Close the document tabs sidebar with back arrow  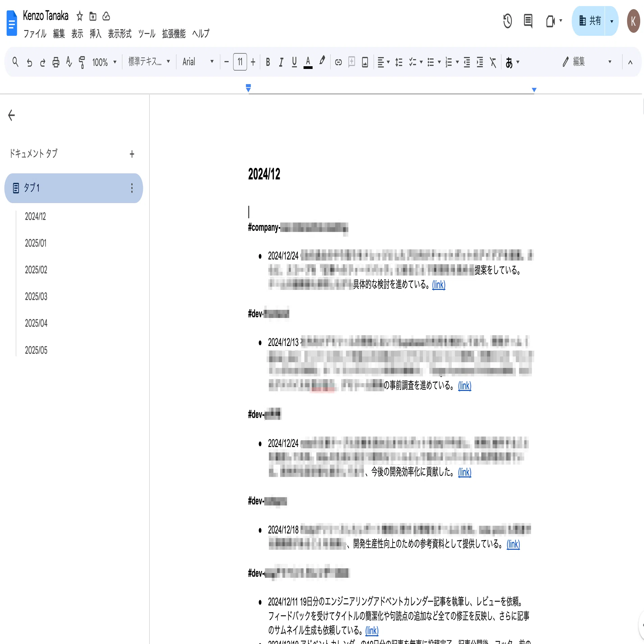point(11,115)
